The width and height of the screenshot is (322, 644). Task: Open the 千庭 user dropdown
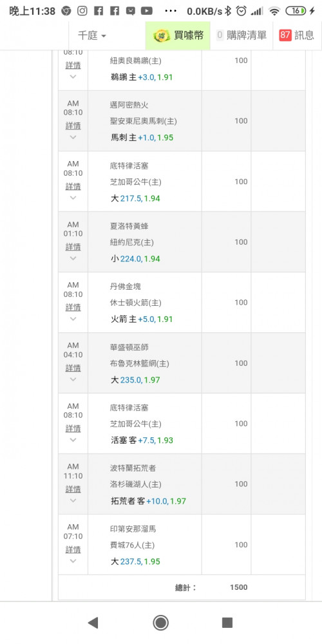pyautogui.click(x=92, y=35)
